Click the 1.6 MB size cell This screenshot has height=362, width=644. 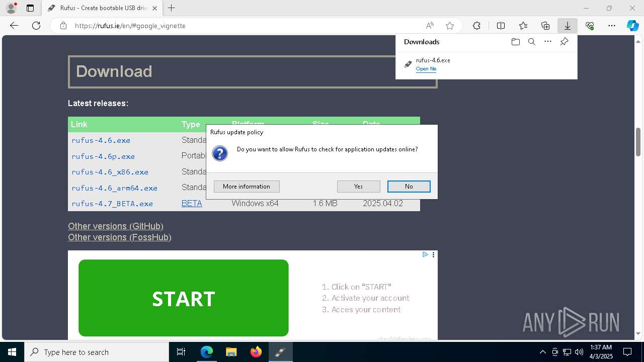pos(325,204)
